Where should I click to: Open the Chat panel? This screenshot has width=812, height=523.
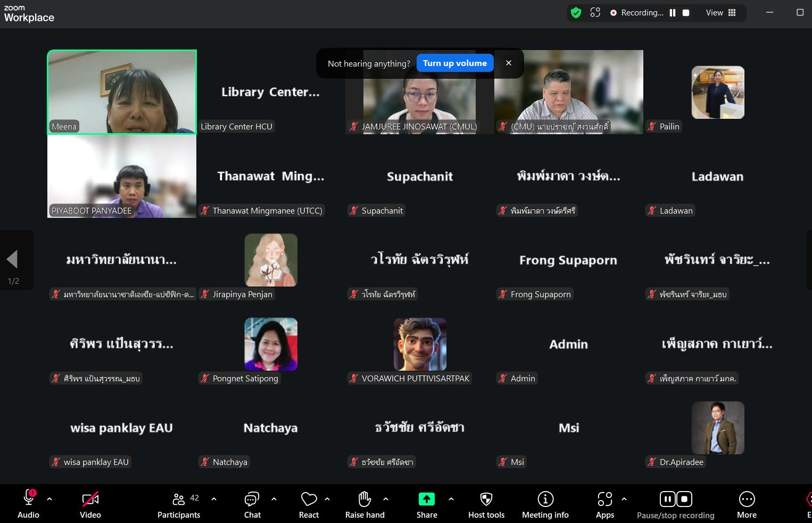point(252,504)
